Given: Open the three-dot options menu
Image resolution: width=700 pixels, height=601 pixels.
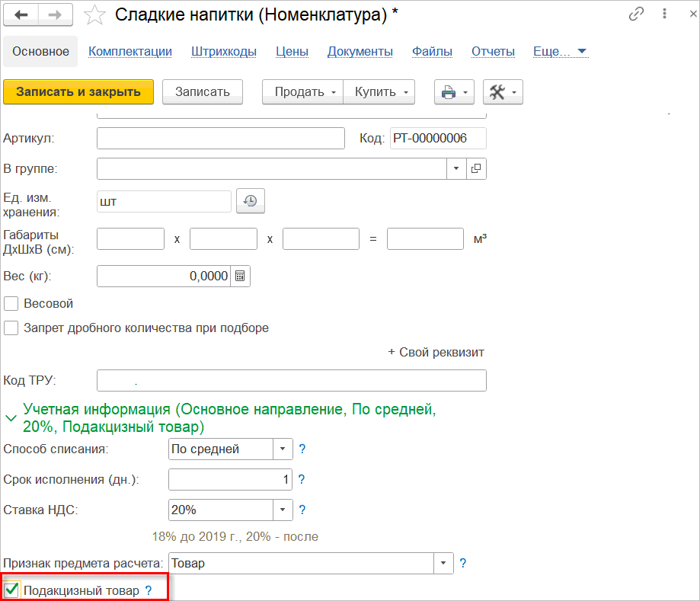Looking at the screenshot, I should coord(664,14).
